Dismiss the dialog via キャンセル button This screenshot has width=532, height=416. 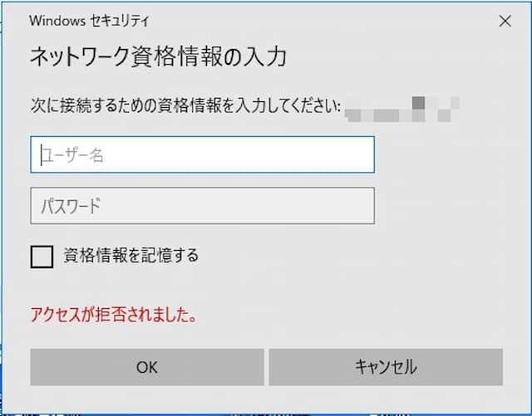[x=386, y=367]
